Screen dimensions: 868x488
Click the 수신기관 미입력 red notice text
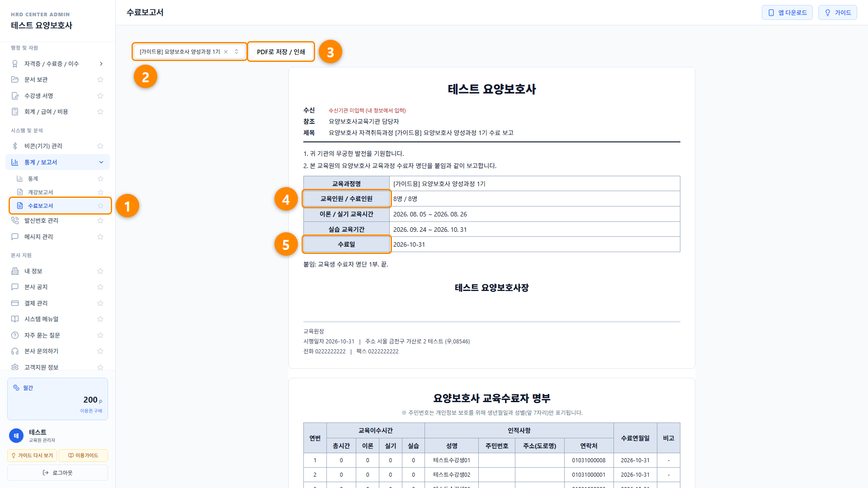pyautogui.click(x=367, y=110)
